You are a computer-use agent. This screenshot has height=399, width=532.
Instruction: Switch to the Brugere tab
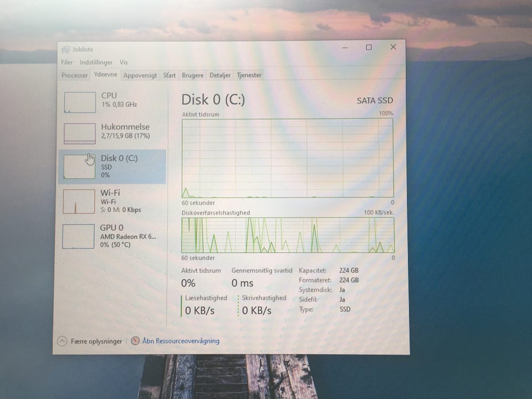[x=193, y=75]
